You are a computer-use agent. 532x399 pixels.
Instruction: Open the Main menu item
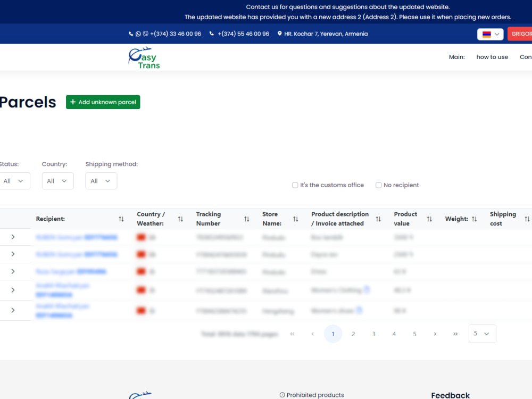coord(456,57)
